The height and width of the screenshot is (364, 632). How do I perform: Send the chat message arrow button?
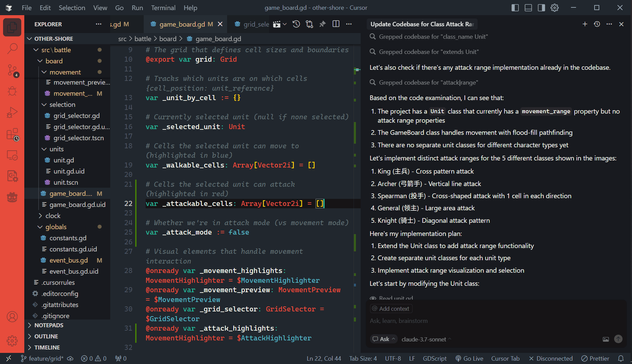tap(618, 339)
